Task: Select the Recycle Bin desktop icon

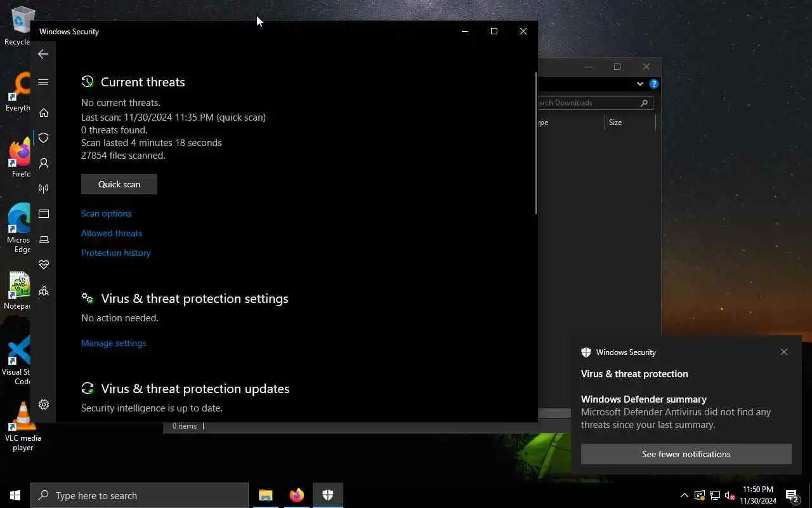Action: click(19, 27)
